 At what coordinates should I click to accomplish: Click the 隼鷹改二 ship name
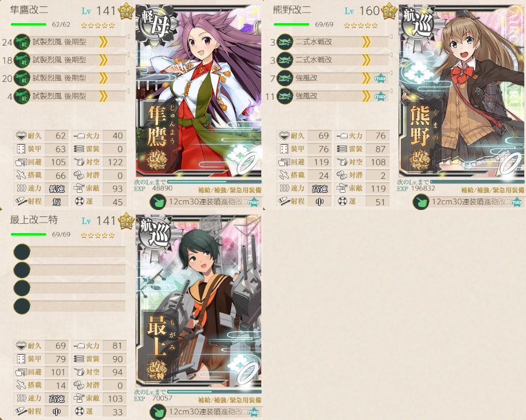pos(29,10)
